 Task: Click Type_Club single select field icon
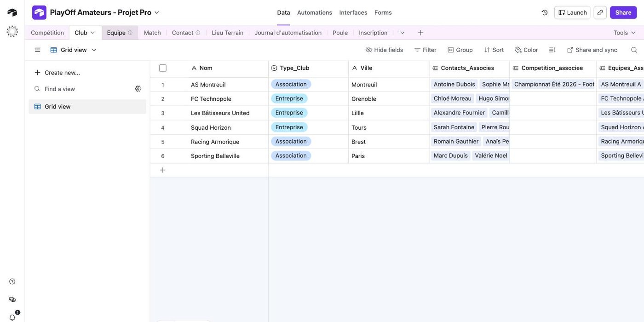(x=274, y=68)
